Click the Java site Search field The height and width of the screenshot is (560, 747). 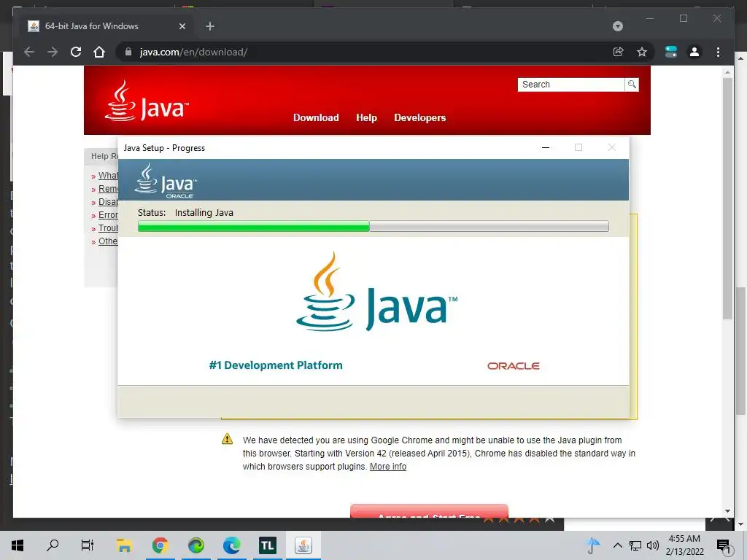(570, 85)
